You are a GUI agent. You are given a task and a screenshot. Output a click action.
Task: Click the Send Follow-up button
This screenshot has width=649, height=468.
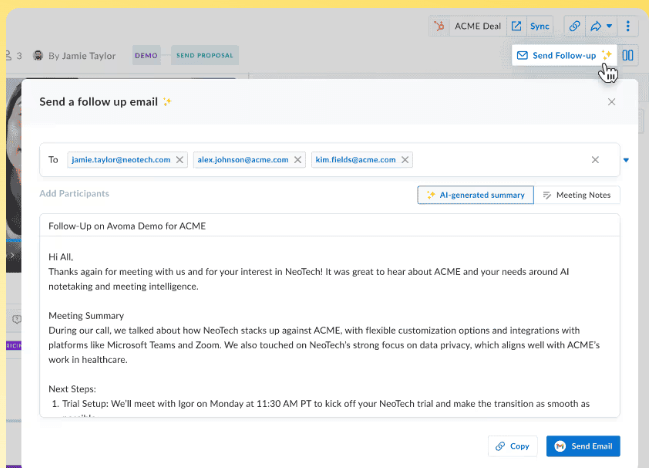coord(563,56)
